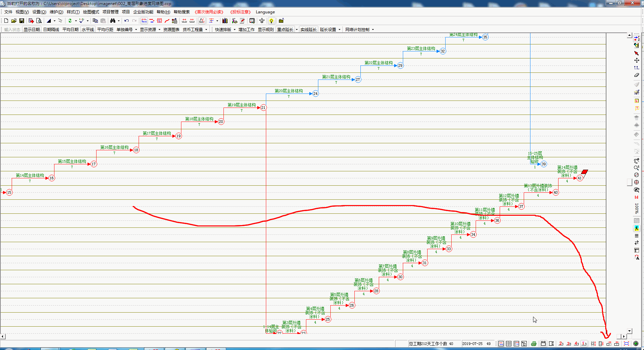Open the 视图(V) menu

(22, 12)
